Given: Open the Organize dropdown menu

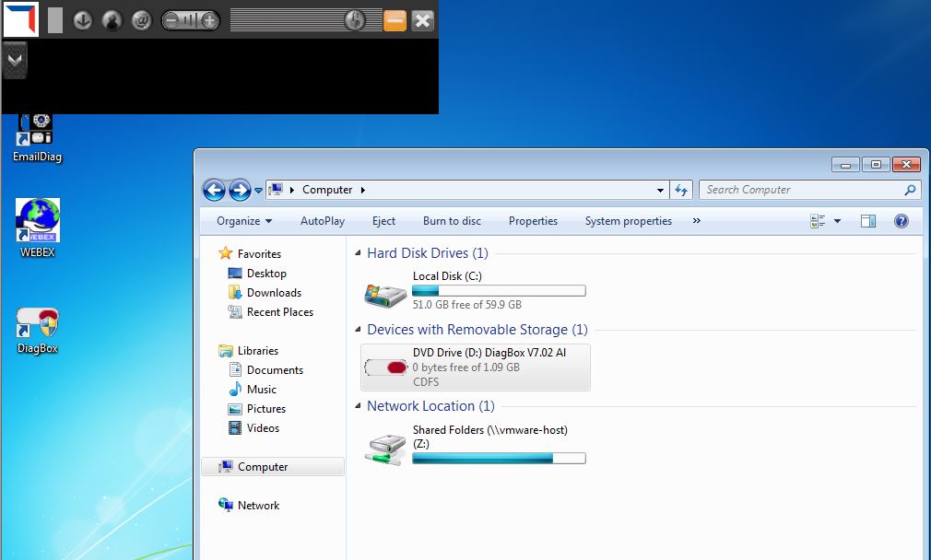Looking at the screenshot, I should coord(244,221).
